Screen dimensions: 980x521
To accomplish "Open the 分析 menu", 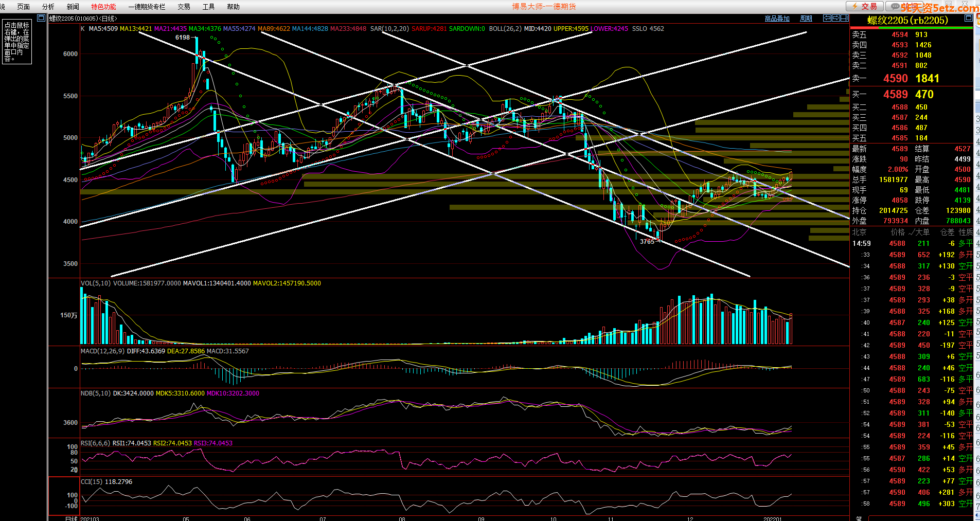I will (x=48, y=7).
